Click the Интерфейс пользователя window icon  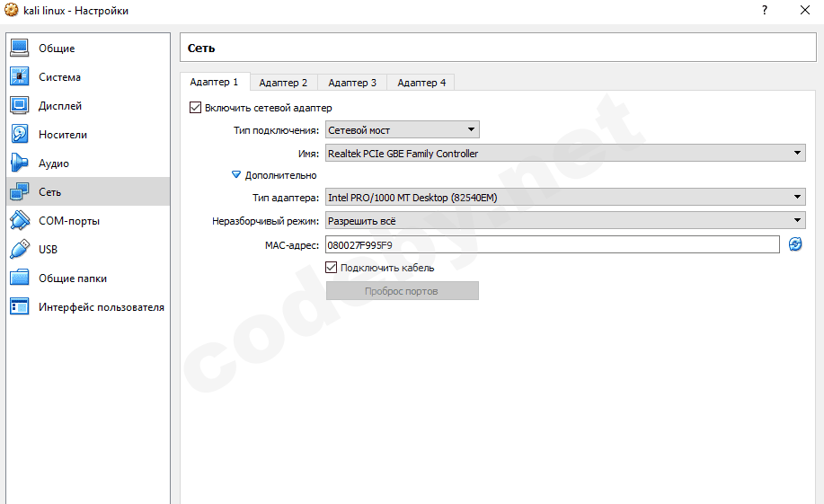click(20, 306)
